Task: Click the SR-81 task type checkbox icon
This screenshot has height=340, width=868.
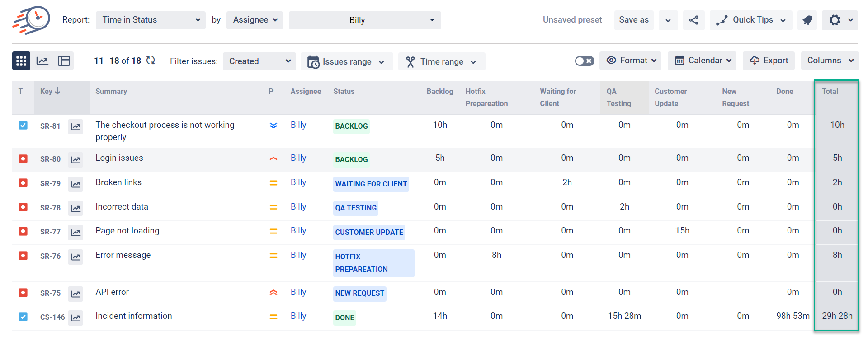Action: [x=23, y=126]
